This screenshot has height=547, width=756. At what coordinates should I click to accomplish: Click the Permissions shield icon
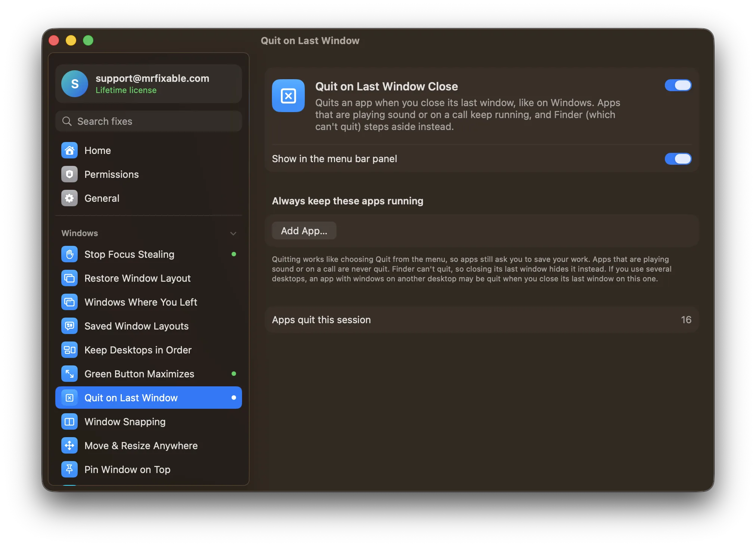click(x=69, y=174)
